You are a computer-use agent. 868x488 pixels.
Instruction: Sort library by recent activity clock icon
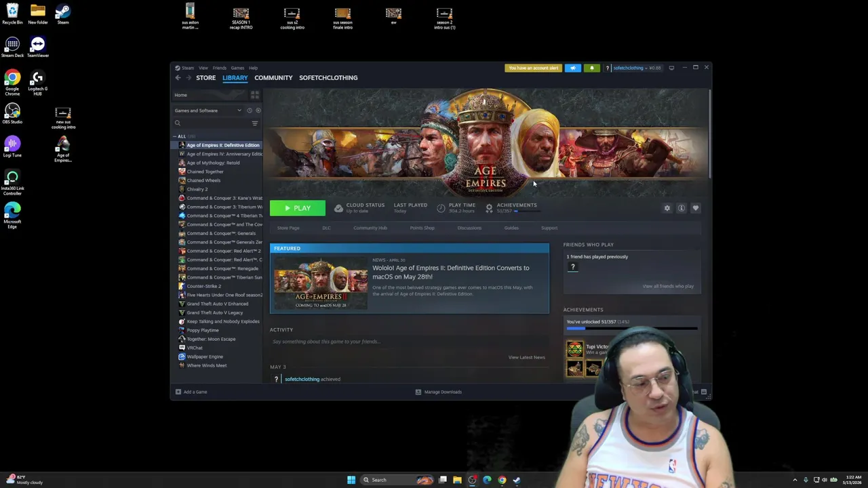coord(250,110)
